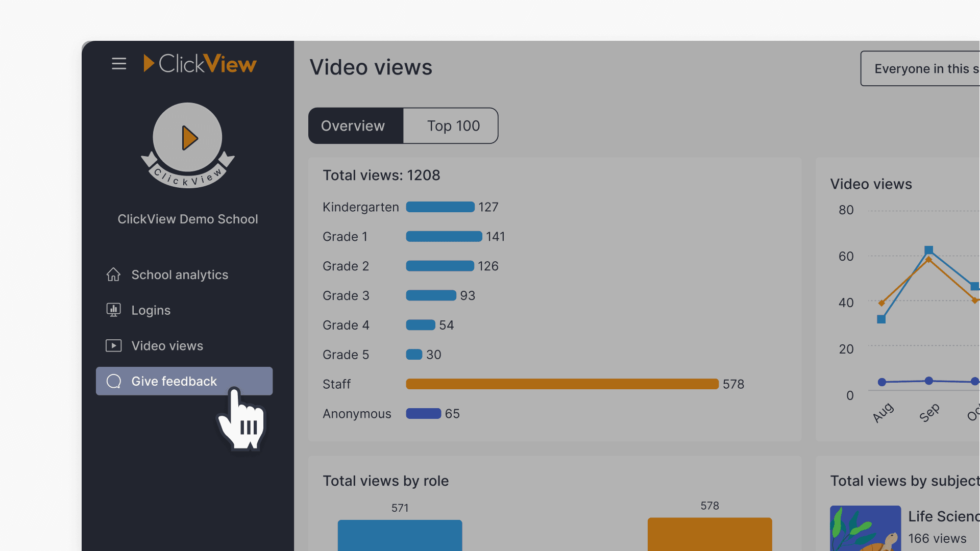
Task: Click the Staff views bar
Action: 561,384
